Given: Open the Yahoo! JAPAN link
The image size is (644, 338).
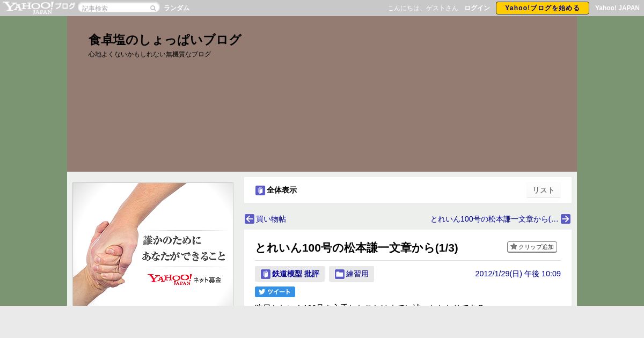Looking at the screenshot, I should [x=617, y=8].
